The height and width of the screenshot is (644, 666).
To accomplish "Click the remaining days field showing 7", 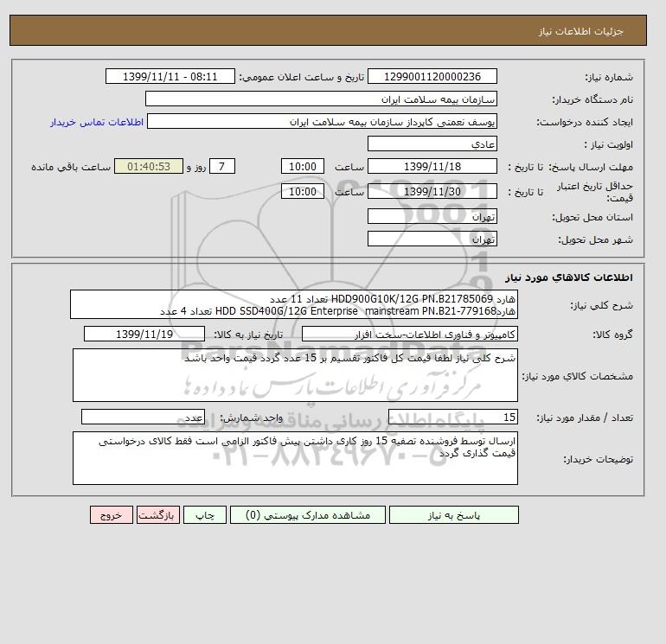I will coord(222,167).
